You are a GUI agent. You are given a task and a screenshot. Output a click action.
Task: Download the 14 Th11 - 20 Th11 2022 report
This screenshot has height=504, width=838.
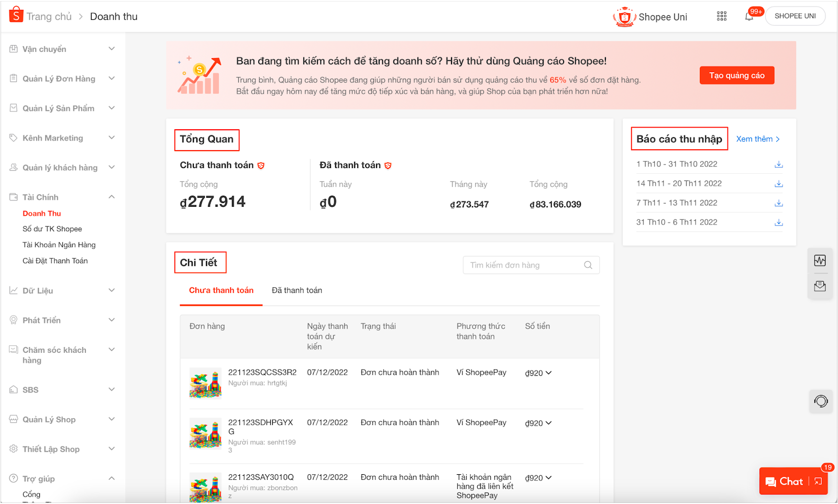click(779, 183)
